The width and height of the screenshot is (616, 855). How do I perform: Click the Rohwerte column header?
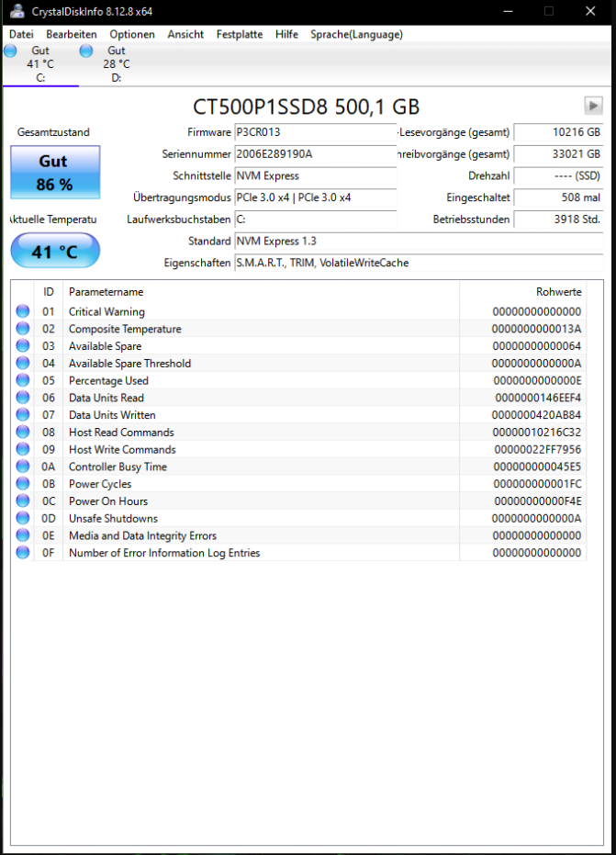522,292
